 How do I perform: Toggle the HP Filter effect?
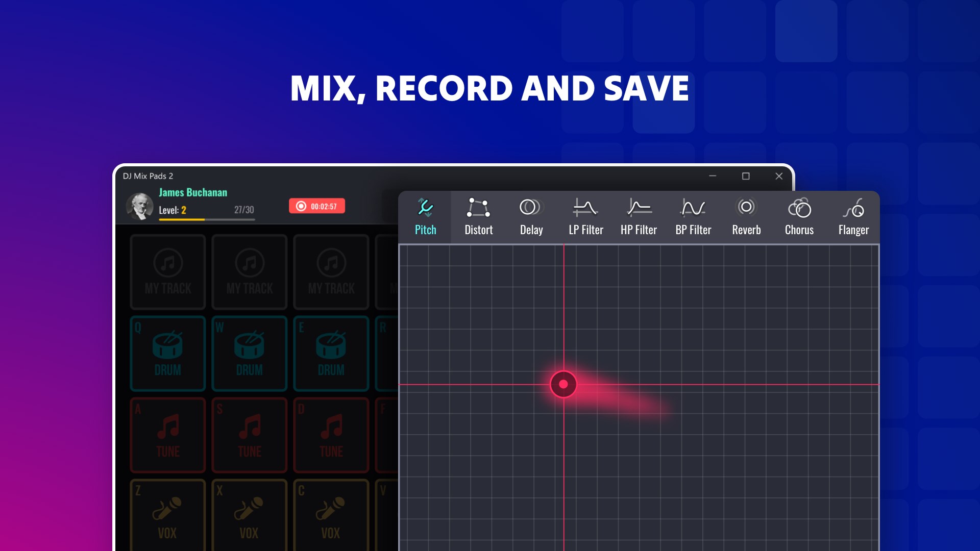(x=638, y=215)
